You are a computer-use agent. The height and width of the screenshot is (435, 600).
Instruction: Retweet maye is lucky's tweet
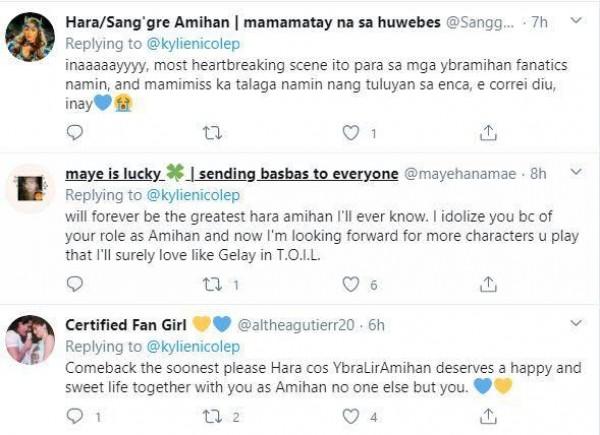[211, 285]
